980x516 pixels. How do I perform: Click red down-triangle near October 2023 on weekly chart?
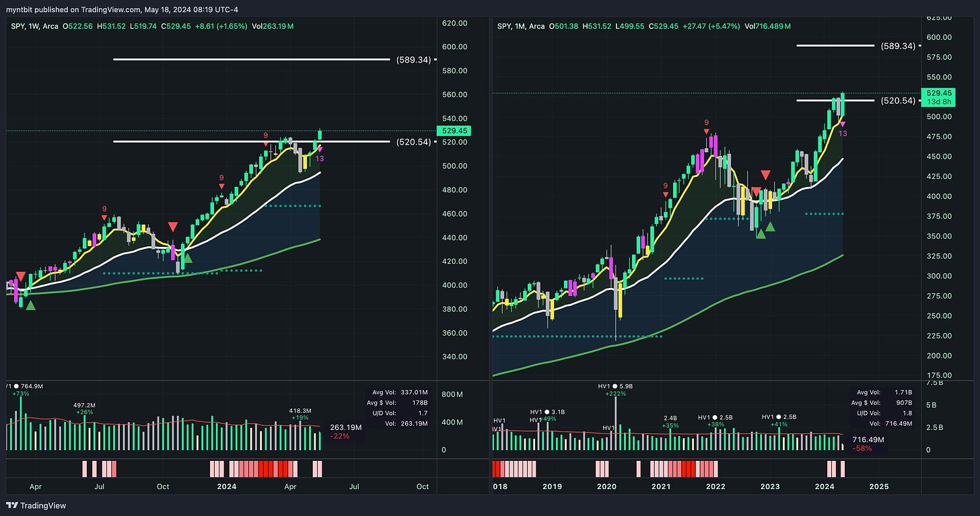[174, 226]
